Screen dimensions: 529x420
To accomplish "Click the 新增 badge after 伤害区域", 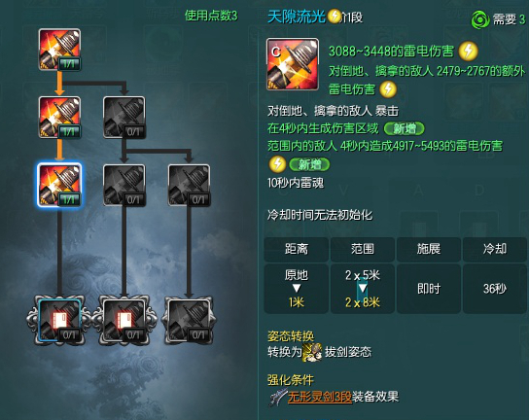I will (x=405, y=128).
